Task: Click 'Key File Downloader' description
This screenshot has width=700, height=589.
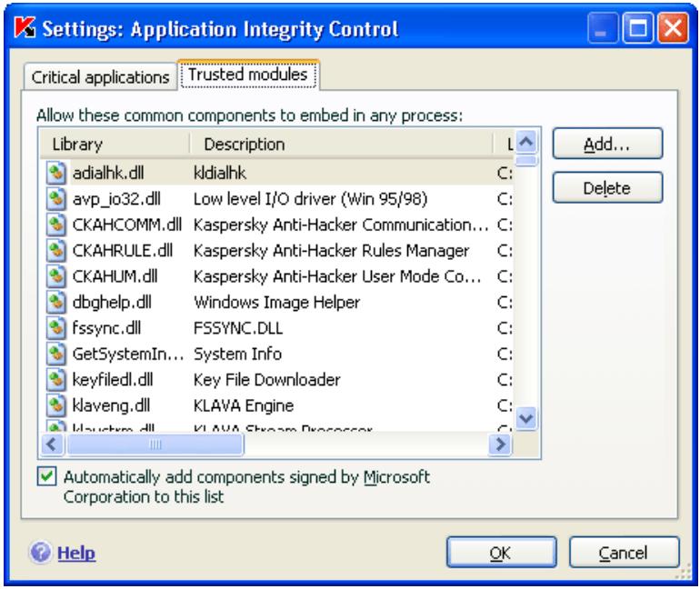Action: [x=267, y=380]
